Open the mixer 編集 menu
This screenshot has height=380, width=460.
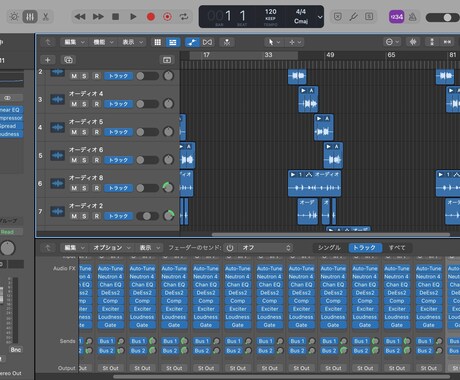pos(74,248)
